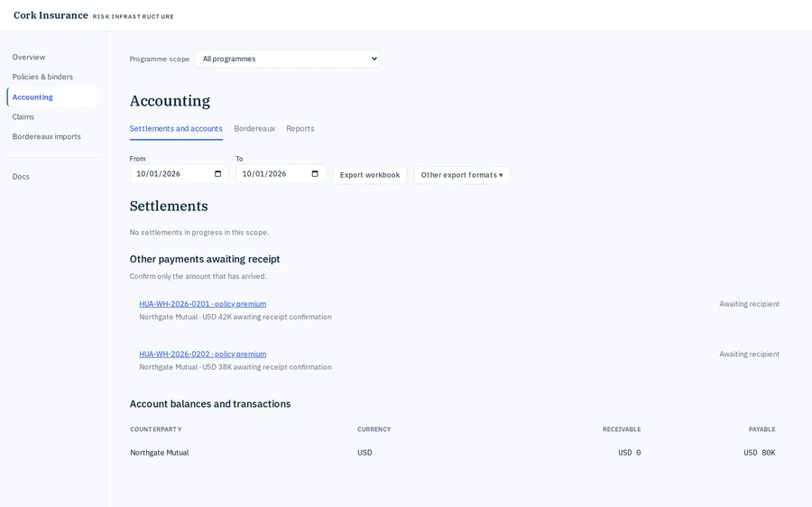Viewport: 812px width, 507px height.
Task: Open Docs from the sidebar
Action: (21, 177)
